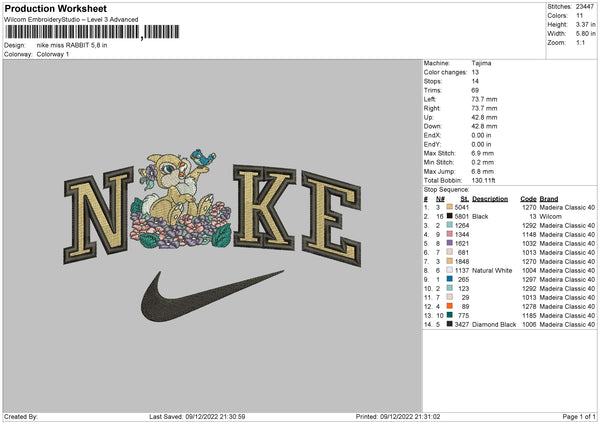Click the black swatch labeled Black 5801
This screenshot has height=424, width=600.
pyautogui.click(x=450, y=216)
